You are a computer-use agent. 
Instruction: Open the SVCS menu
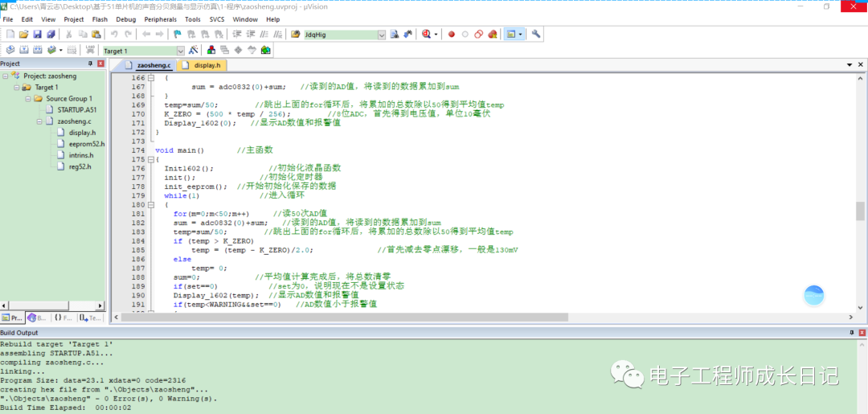click(217, 19)
